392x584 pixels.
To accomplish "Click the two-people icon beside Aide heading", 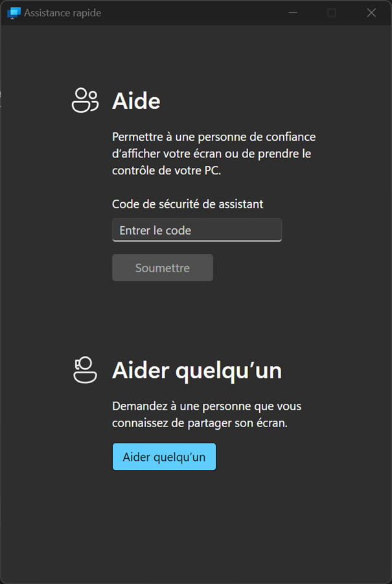I will (x=86, y=100).
